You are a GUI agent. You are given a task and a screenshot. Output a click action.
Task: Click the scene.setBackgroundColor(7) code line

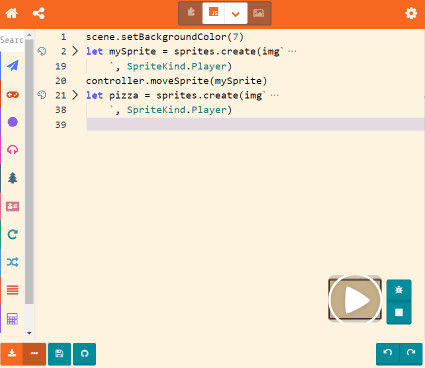click(x=165, y=37)
